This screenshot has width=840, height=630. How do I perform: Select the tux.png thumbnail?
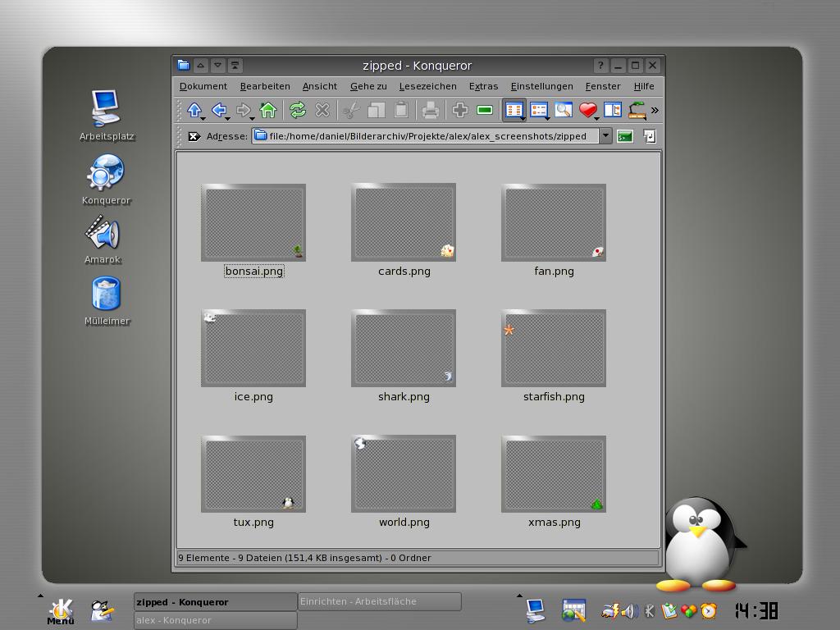(x=253, y=474)
